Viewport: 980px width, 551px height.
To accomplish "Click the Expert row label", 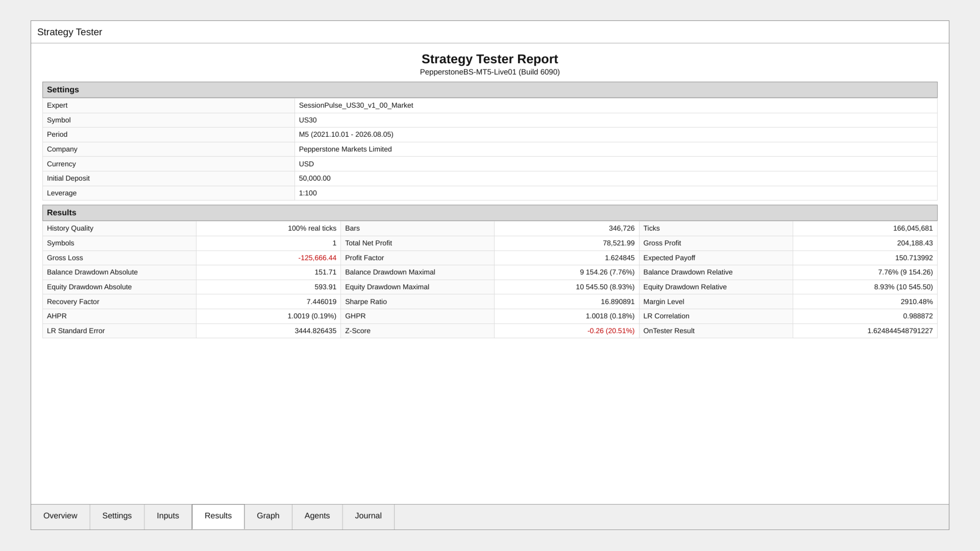I will (57, 106).
